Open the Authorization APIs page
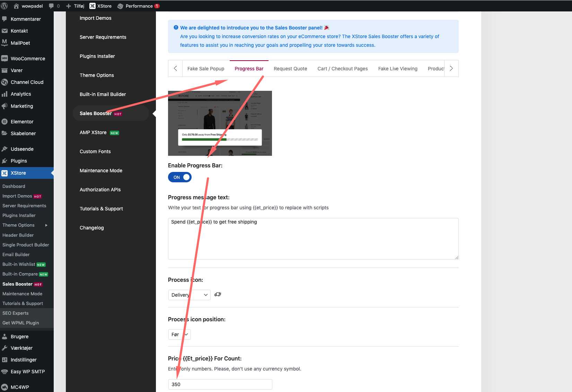 click(x=100, y=190)
